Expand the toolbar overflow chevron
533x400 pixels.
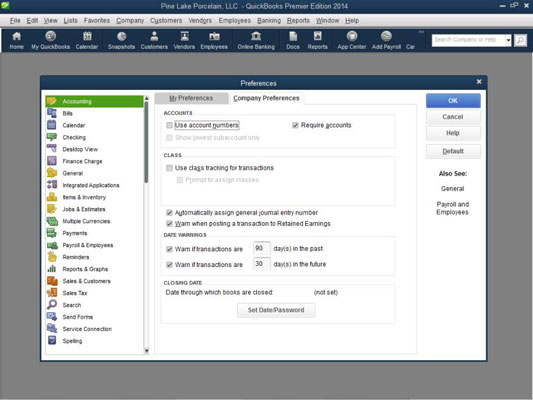click(x=421, y=32)
